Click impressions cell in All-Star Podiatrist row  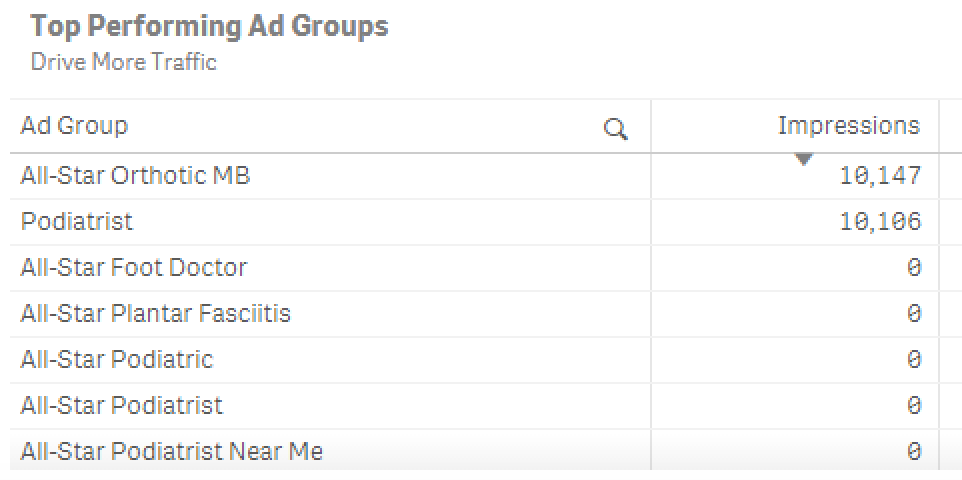(x=913, y=406)
